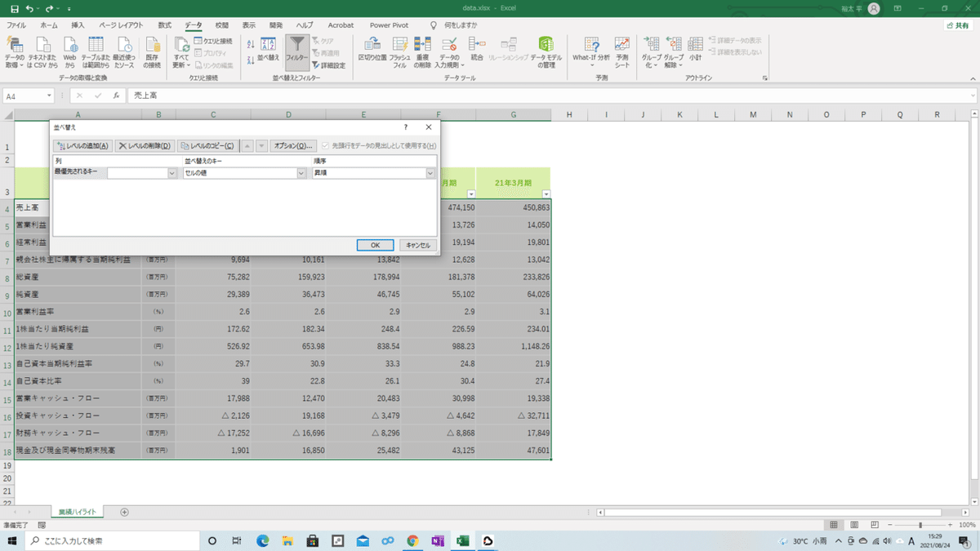Viewport: 980px width, 551px height.
Task: Select the 業績ハイライト sheet tab
Action: tap(78, 512)
